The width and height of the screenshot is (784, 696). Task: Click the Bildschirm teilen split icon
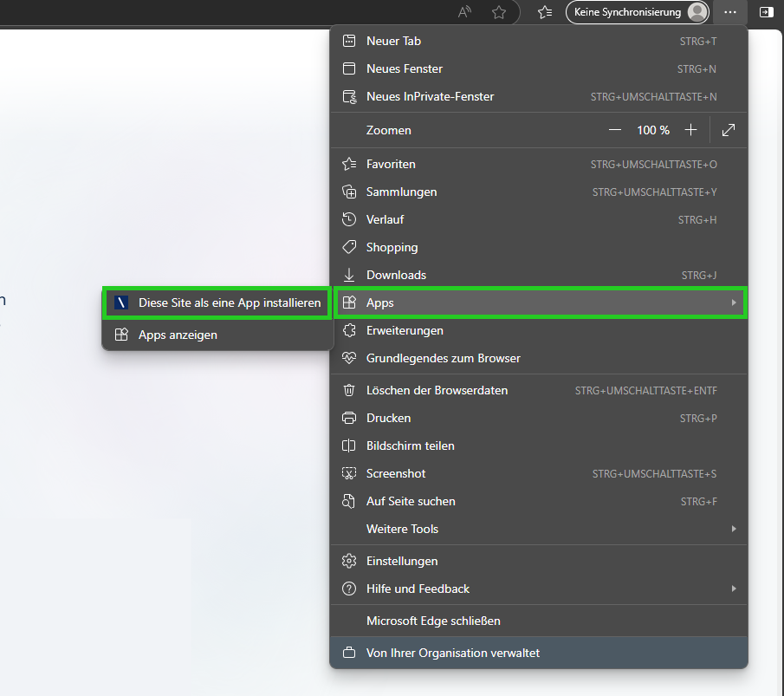coord(349,446)
